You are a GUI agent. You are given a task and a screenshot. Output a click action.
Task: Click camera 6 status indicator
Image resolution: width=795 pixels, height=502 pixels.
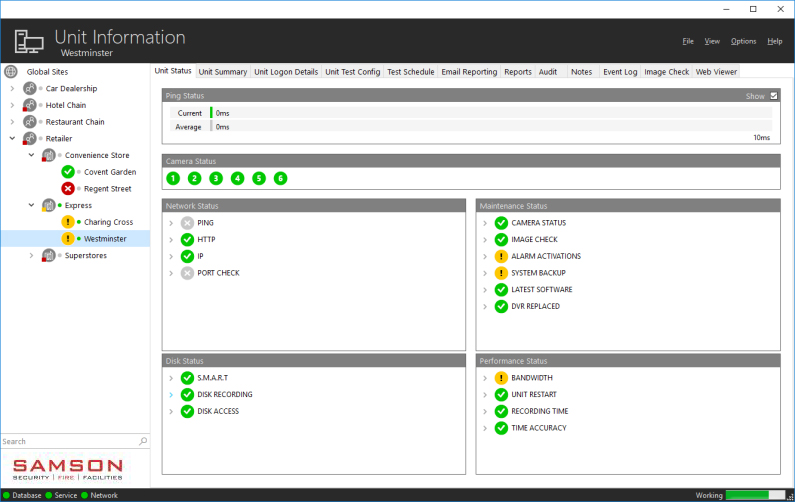(x=280, y=178)
